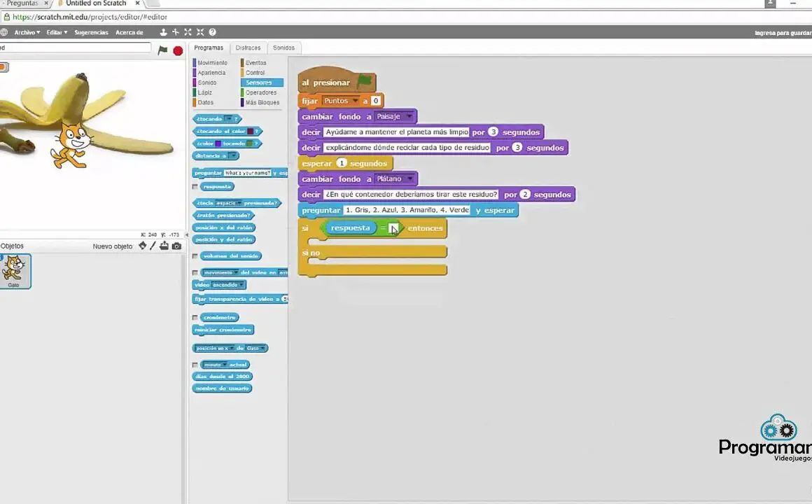Select the delete scissors tool
Viewport: 812px width, 504px height.
[x=176, y=32]
